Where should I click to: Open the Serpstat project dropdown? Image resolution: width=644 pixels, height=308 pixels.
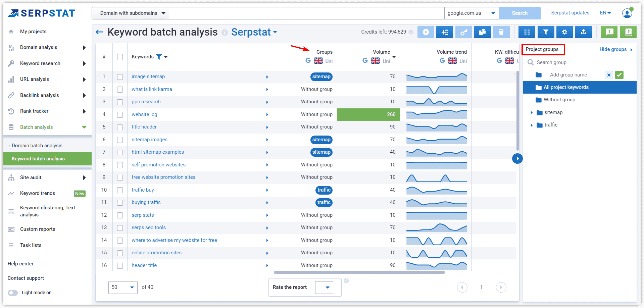click(254, 32)
